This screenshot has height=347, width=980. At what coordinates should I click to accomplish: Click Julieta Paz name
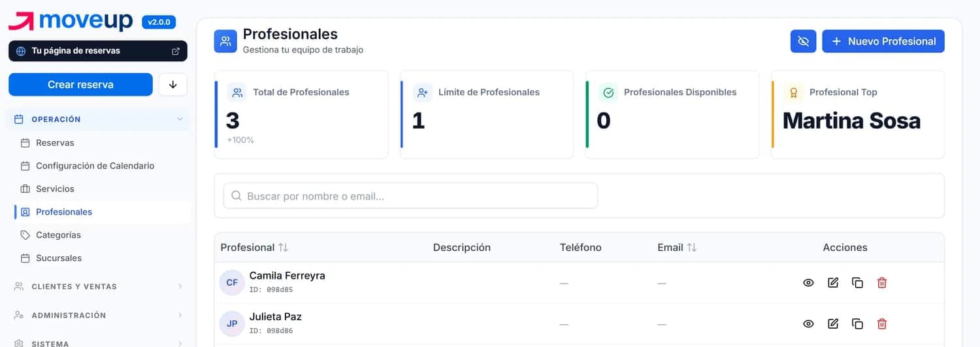275,317
